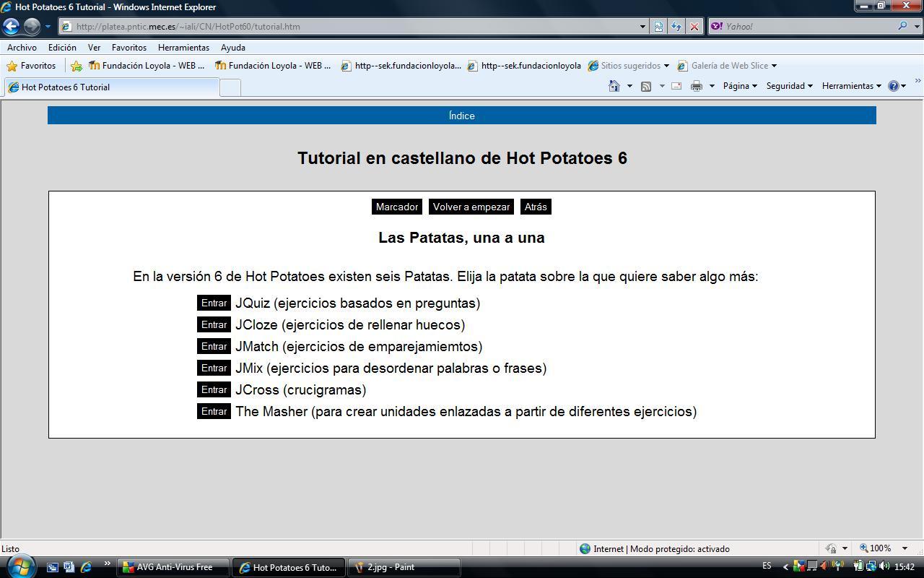Open the search provider dropdown arrow
924x578 pixels.
click(918, 26)
